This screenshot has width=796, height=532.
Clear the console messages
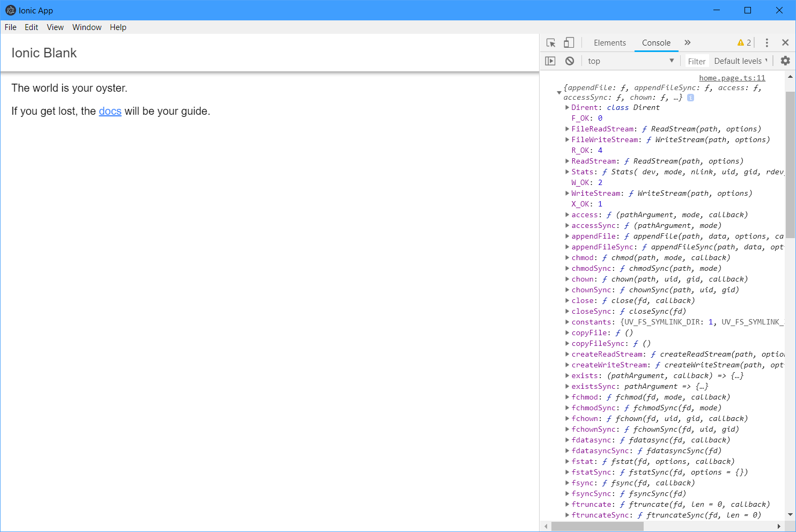pos(570,61)
